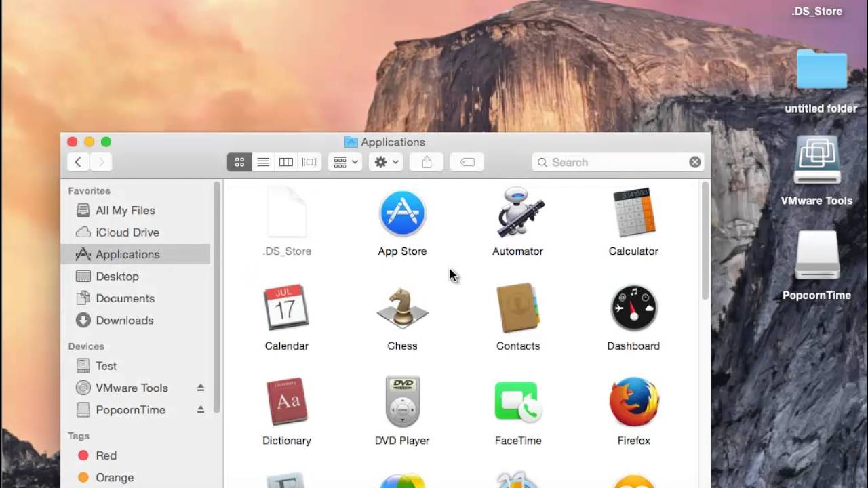This screenshot has height=488, width=868.
Task: Select the .DS_Store file in Applications window
Action: pos(287,213)
